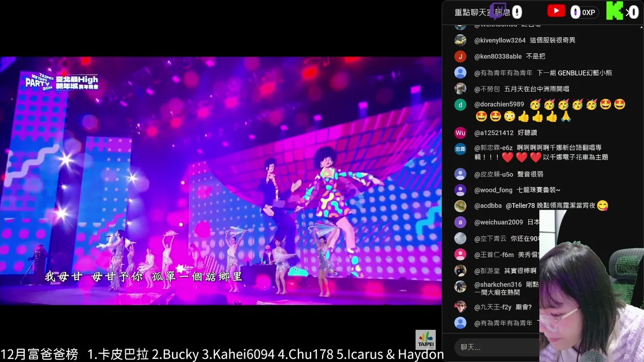Open the purple a avatar of @weichuan2009
The height and width of the screenshot is (362, 644).
[460, 222]
